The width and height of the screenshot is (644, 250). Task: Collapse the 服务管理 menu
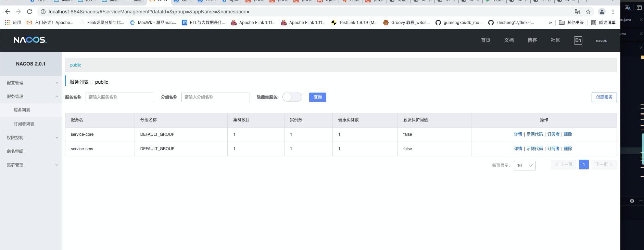point(31,96)
